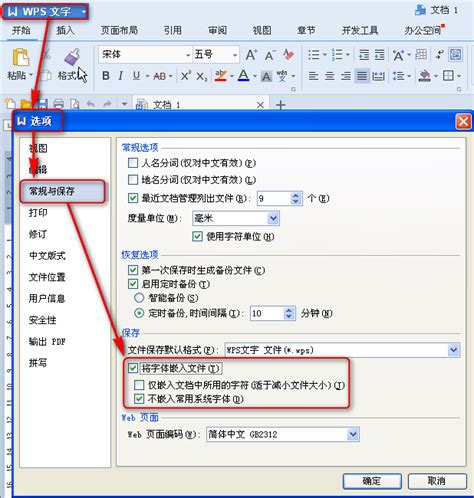474x498 pixels.
Task: Select 安全性 in options sidebar
Action: tap(43, 320)
